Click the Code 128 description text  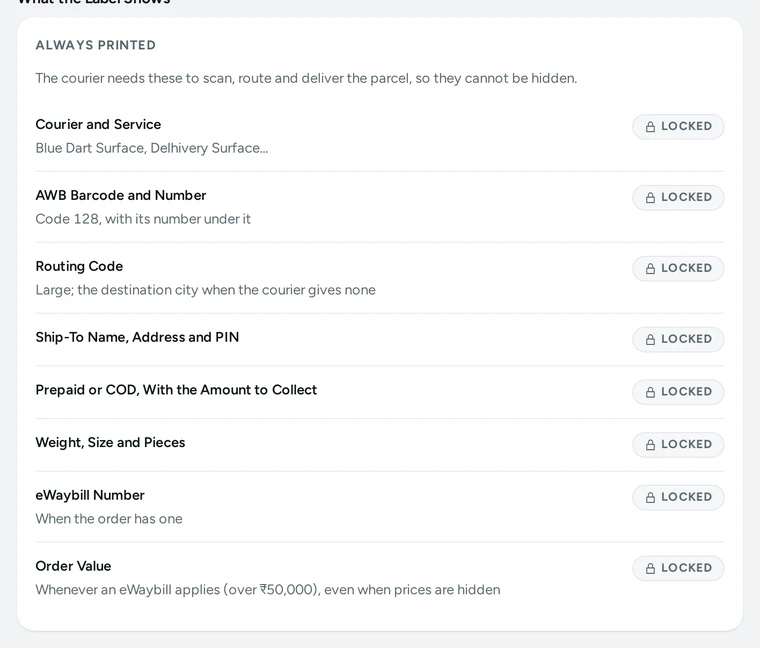click(143, 219)
